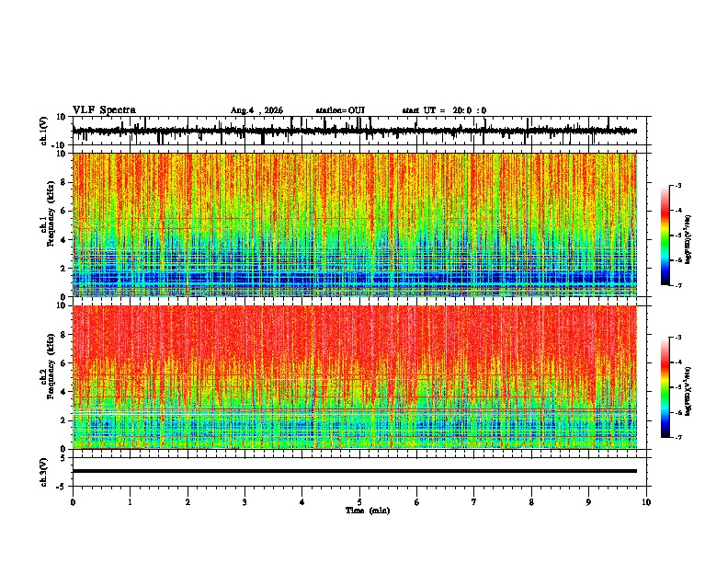
Task: Select the date text "Aug.4 , 2026"
Action: [x=256, y=110]
